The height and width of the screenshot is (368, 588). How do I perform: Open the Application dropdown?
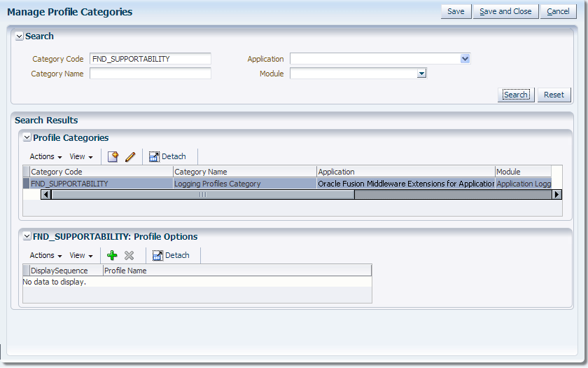coord(465,59)
